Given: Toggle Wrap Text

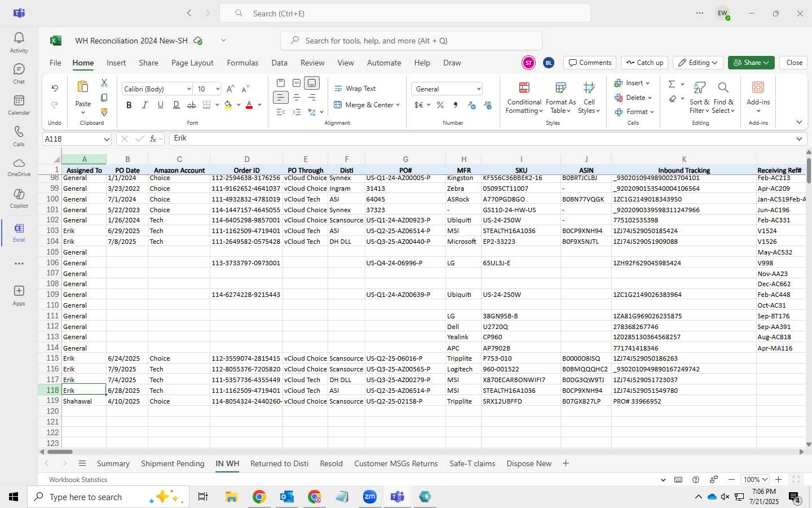Looking at the screenshot, I should 355,89.
